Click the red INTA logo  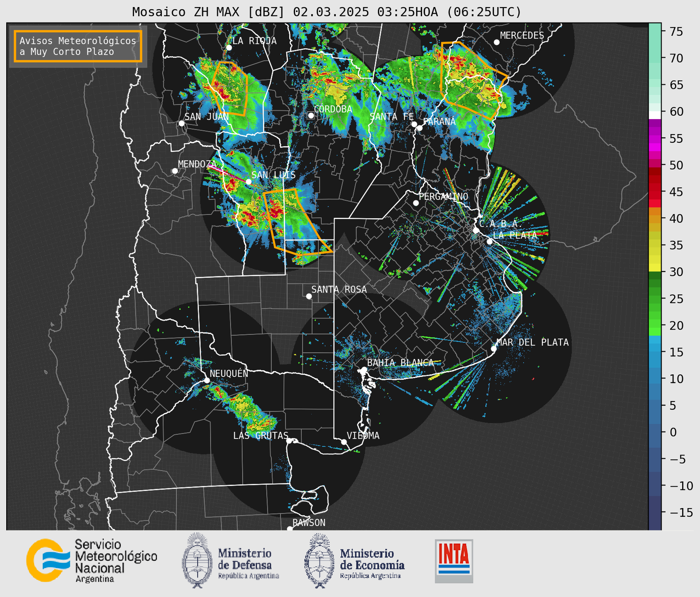click(454, 561)
